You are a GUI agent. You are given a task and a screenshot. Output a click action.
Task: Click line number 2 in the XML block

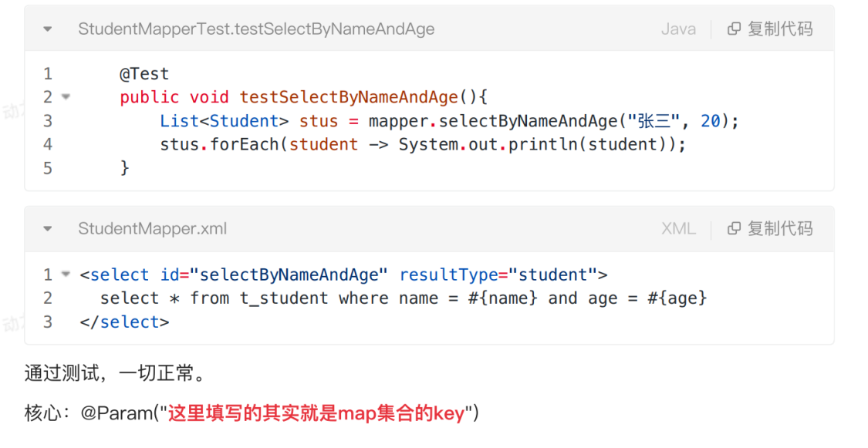[48, 298]
